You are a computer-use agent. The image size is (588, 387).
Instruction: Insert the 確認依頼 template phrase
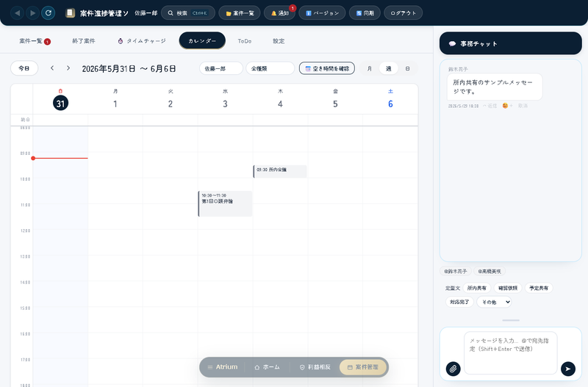click(x=508, y=288)
